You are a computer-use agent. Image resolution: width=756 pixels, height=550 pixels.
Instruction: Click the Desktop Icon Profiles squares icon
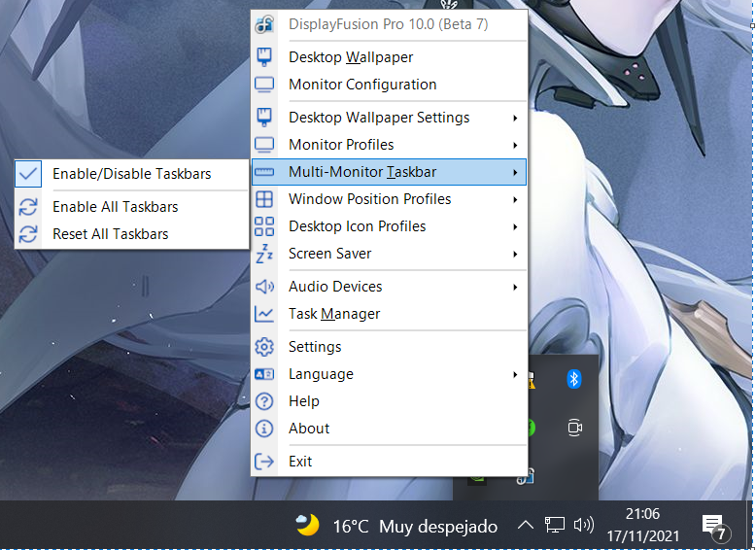263,226
